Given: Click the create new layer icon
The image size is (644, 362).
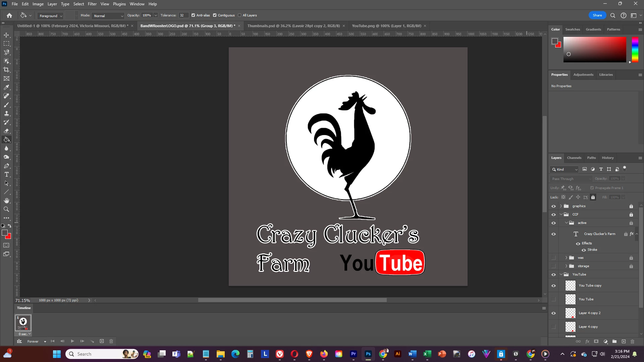Looking at the screenshot, I should (624, 342).
